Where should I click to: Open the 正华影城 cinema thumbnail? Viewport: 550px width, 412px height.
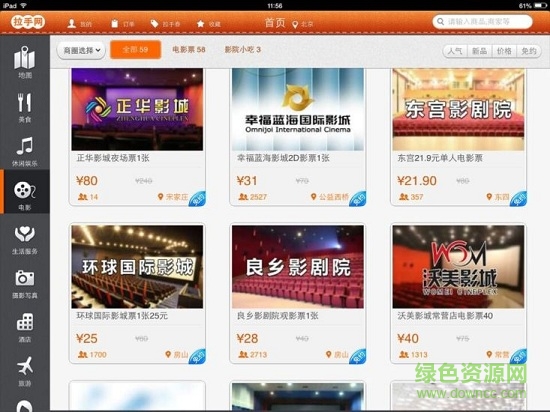[137, 109]
